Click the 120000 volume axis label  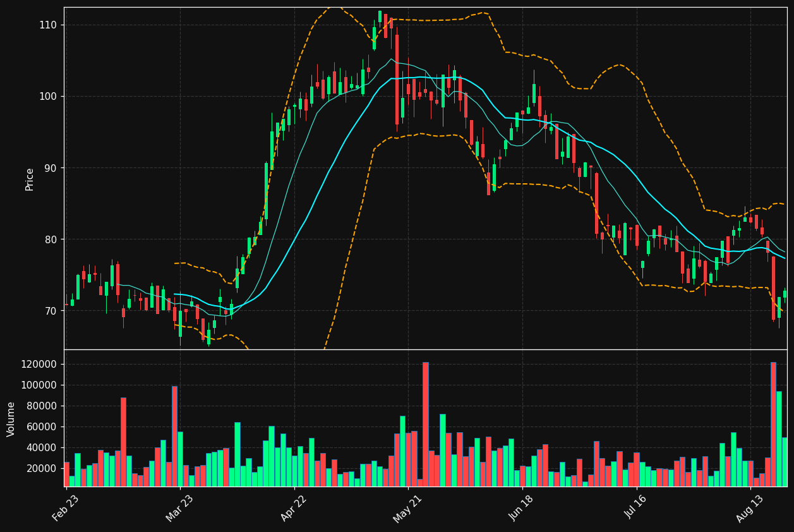click(40, 364)
